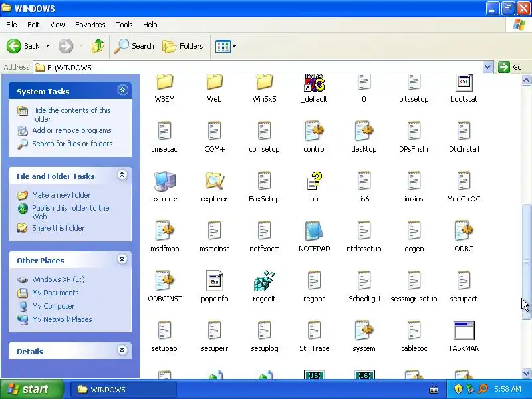Open the Help menu

[x=150, y=25]
